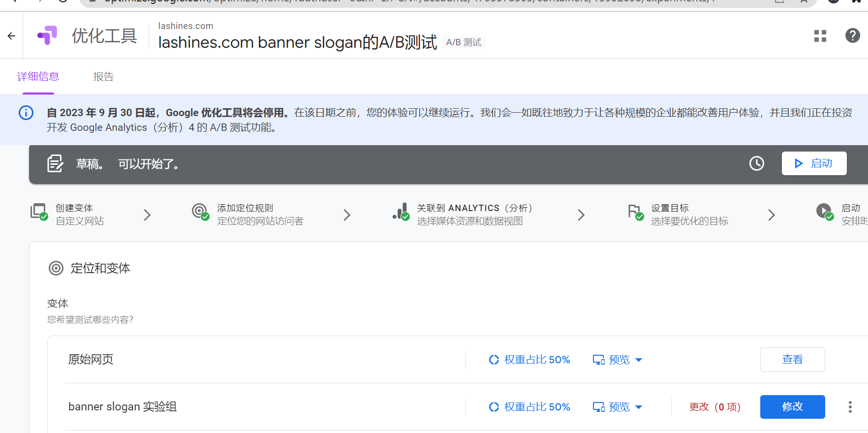The height and width of the screenshot is (433, 868).
Task: Click 权重占比 50% for 原始网页
Action: [x=537, y=360]
